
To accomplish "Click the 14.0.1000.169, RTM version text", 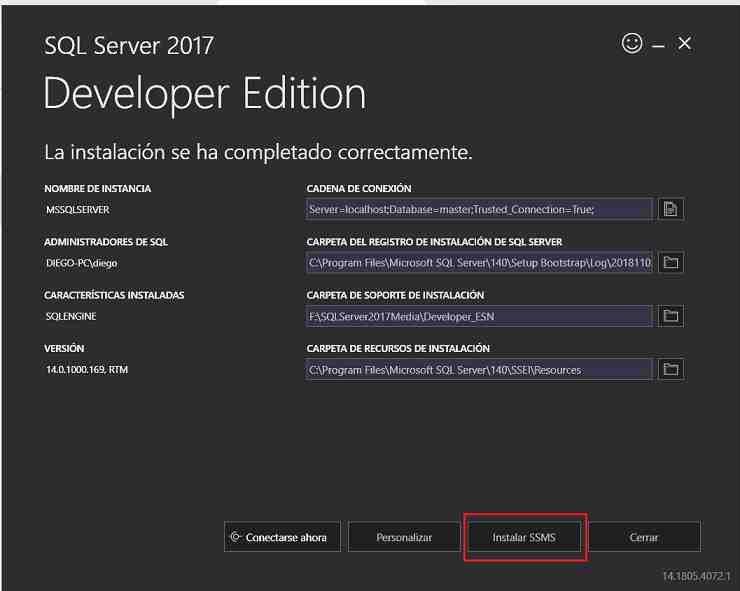I will [x=87, y=370].
